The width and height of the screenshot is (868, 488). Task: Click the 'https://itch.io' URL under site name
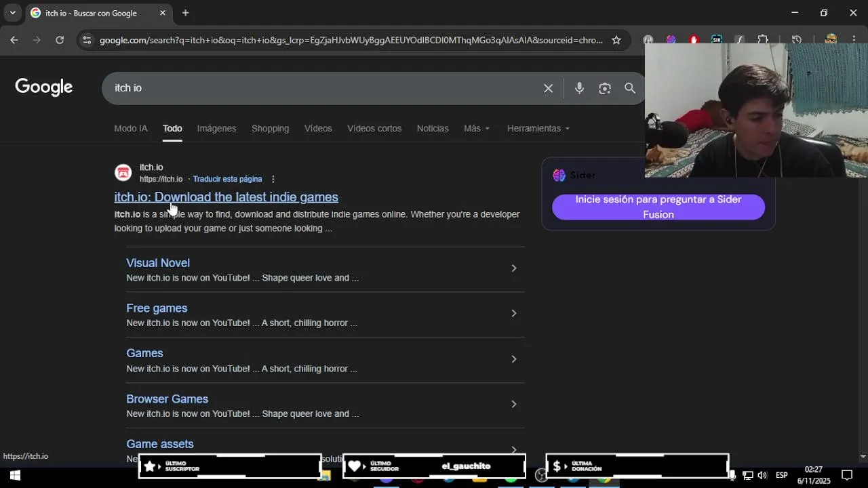click(x=161, y=179)
